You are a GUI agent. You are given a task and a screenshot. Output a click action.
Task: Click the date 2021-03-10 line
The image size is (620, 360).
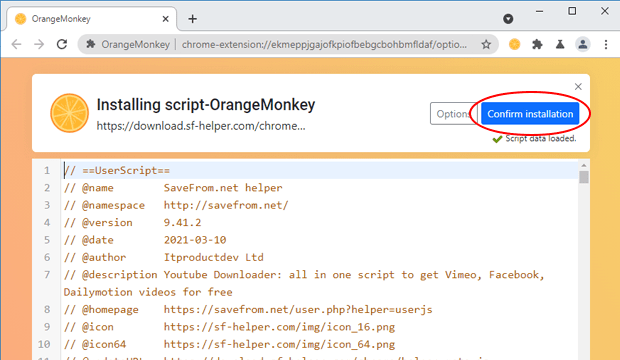(145, 240)
